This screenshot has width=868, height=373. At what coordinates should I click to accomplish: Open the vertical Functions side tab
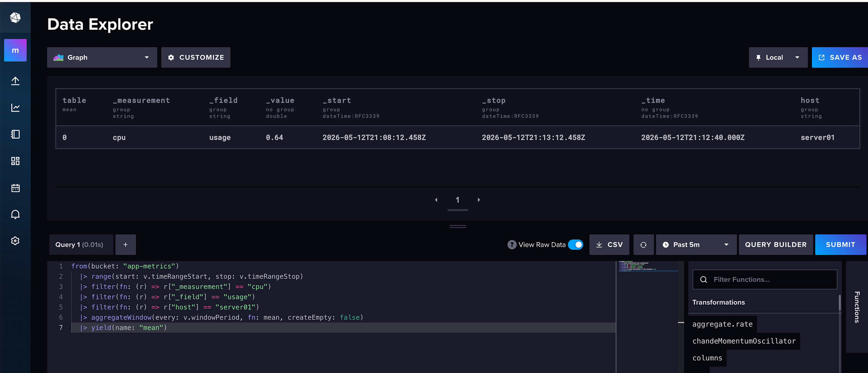coord(857,307)
